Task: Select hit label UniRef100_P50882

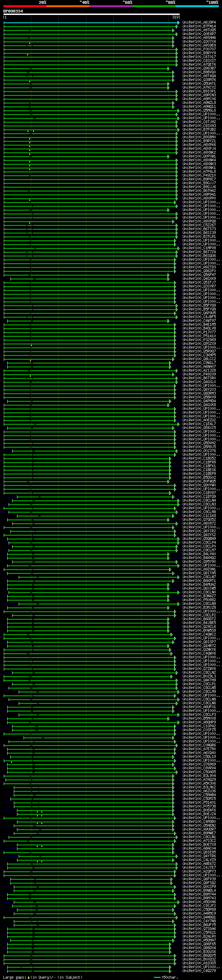Action: [x=199, y=600]
